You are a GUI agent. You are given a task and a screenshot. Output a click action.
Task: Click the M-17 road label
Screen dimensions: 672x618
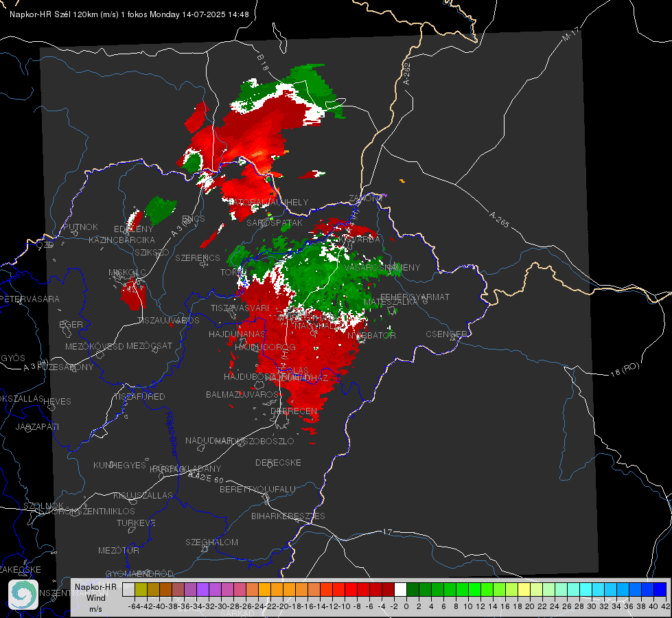tap(570, 34)
